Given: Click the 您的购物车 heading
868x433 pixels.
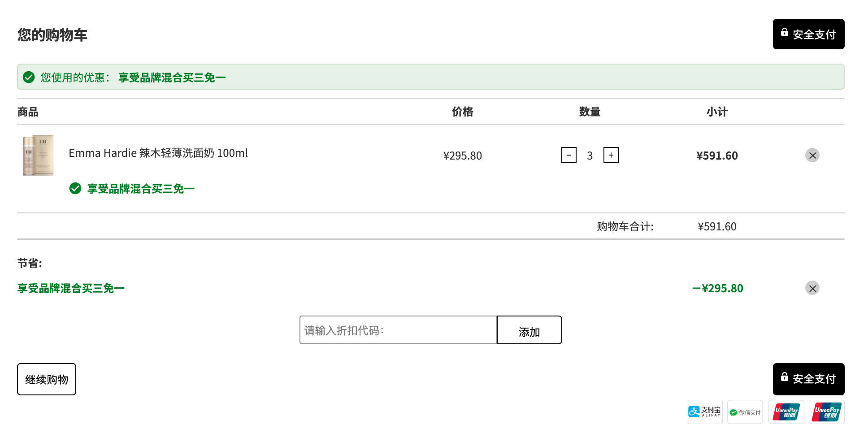Looking at the screenshot, I should pyautogui.click(x=52, y=35).
